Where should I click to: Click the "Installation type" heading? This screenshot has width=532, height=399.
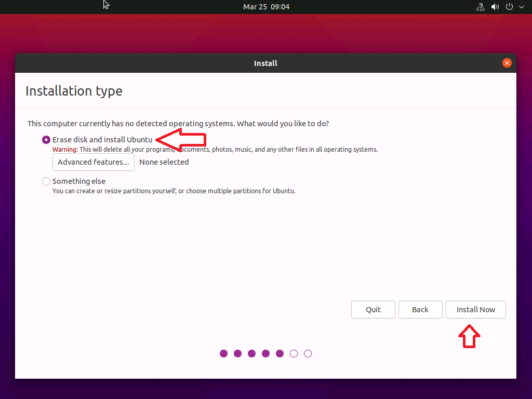coord(74,91)
